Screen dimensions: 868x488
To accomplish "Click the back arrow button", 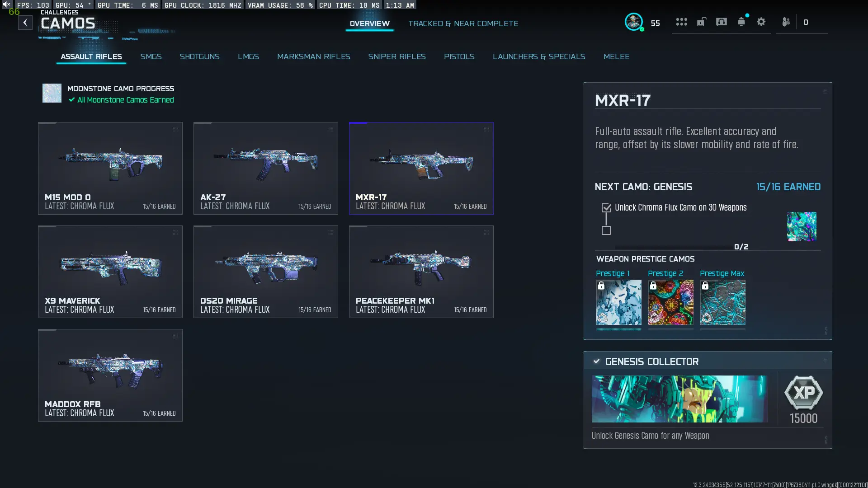I will (x=25, y=22).
